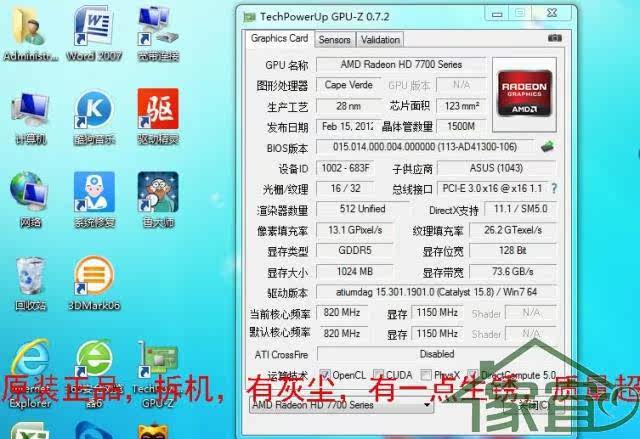
Task: Click the GPU-Z title bar app icon
Action: (x=249, y=17)
